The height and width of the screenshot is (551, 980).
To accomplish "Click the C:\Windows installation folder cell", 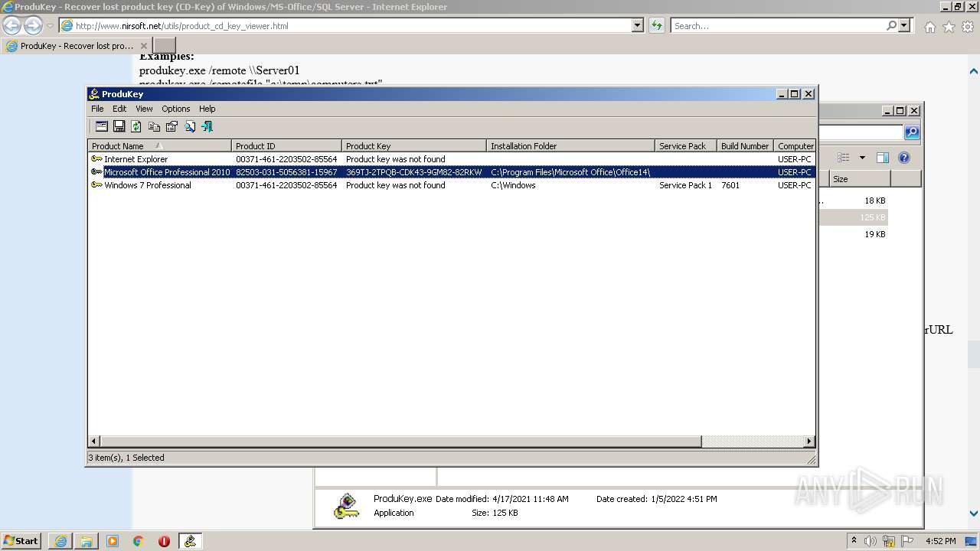I will coord(513,185).
